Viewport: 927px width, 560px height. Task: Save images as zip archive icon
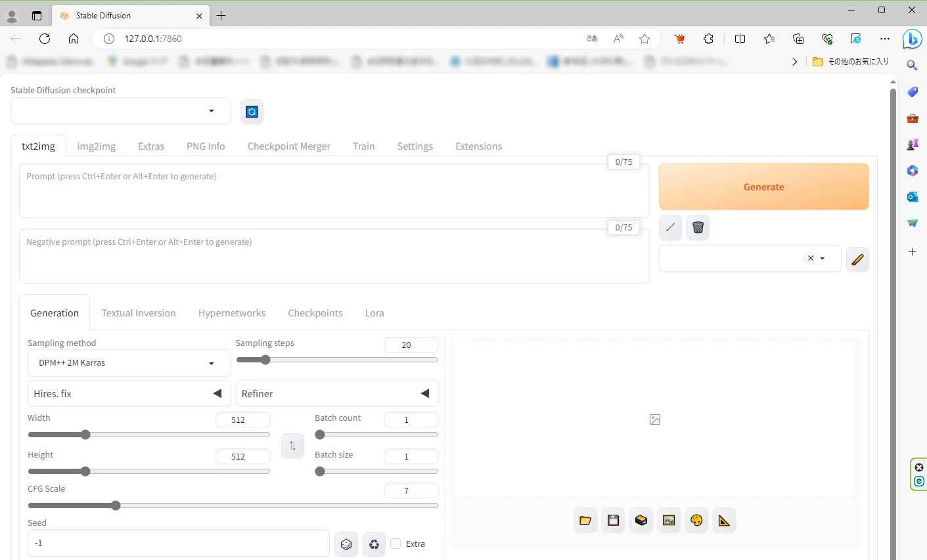tap(641, 521)
